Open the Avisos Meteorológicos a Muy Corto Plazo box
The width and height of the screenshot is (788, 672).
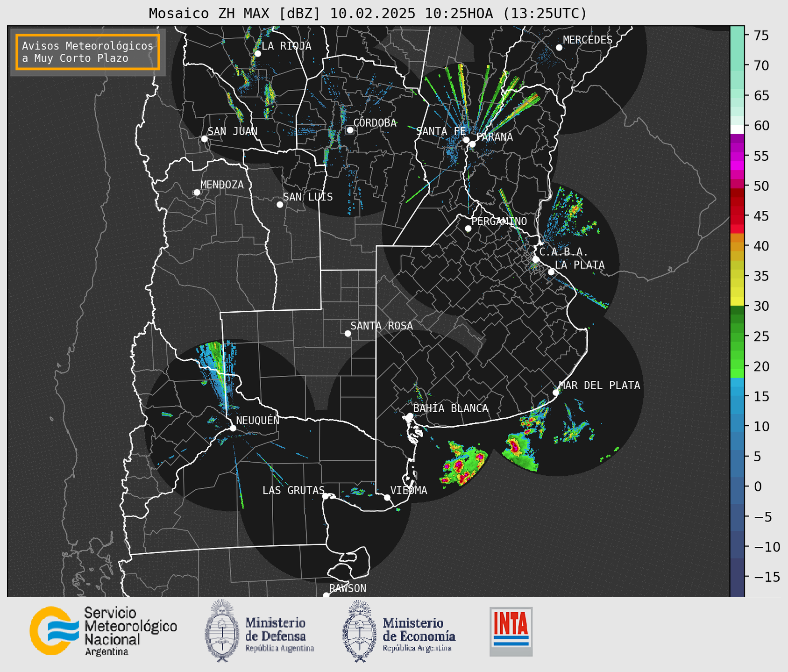click(x=88, y=52)
